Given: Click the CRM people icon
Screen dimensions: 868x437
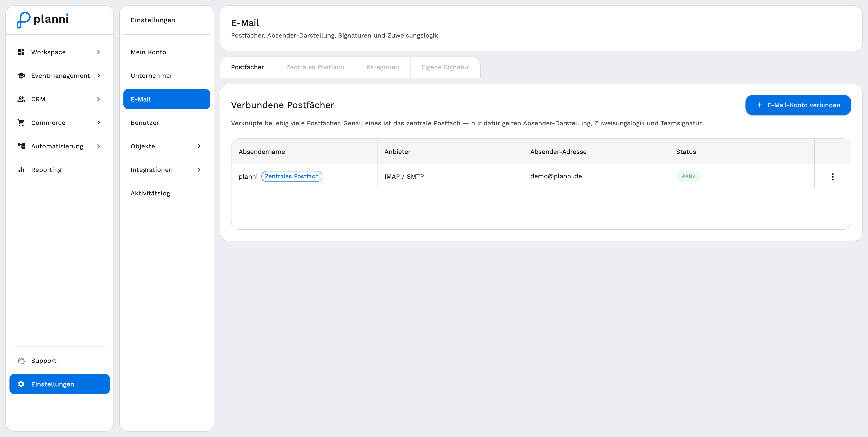Looking at the screenshot, I should 21,99.
